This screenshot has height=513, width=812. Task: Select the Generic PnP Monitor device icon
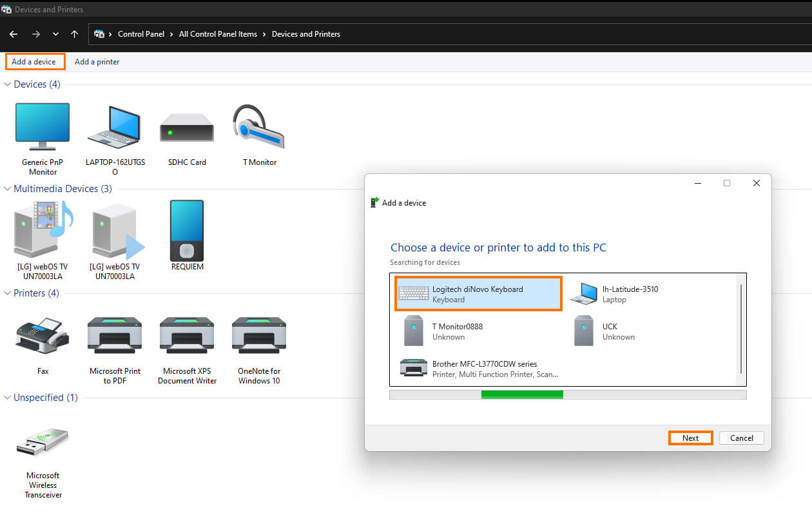tap(43, 126)
